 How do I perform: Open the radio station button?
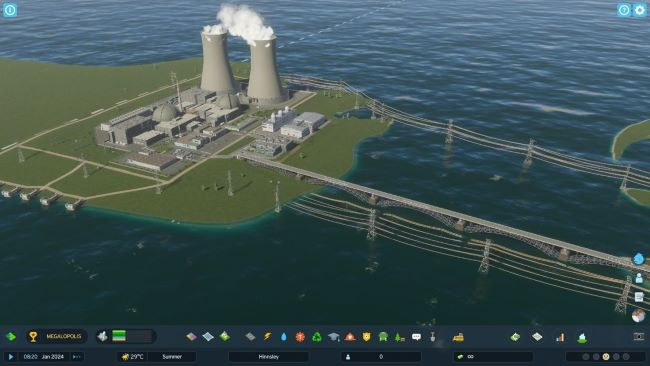point(639,316)
